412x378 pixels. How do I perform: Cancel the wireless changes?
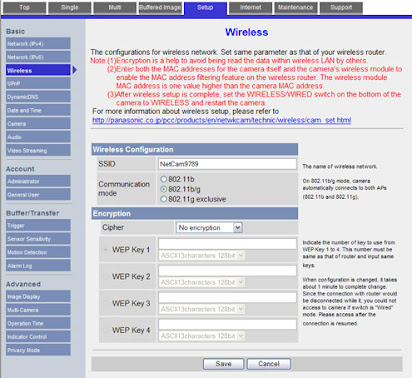tap(269, 364)
